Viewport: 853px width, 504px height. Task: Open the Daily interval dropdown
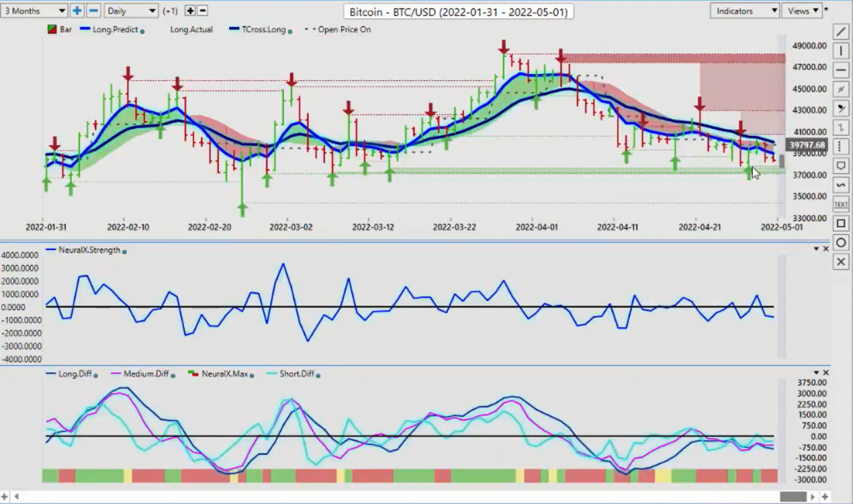(131, 10)
